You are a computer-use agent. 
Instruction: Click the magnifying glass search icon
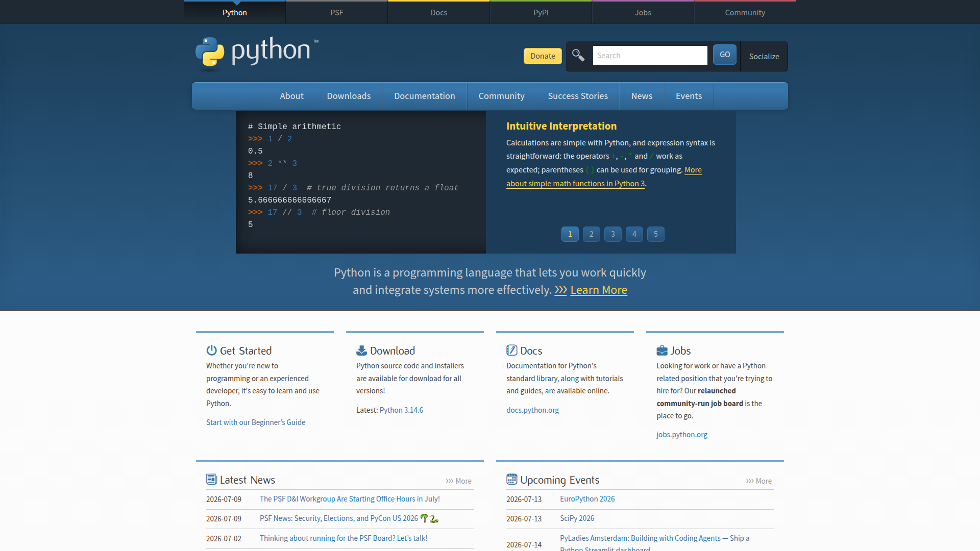578,55
